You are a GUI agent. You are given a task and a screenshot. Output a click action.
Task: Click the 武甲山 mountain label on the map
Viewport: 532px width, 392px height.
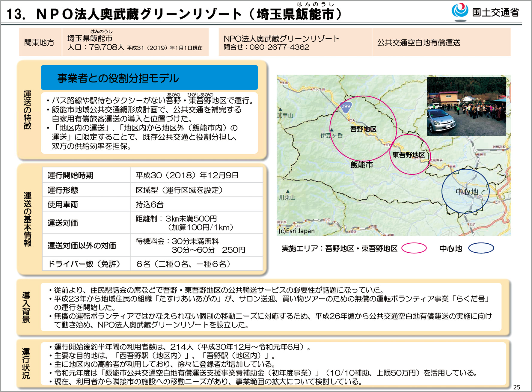coord(285,115)
